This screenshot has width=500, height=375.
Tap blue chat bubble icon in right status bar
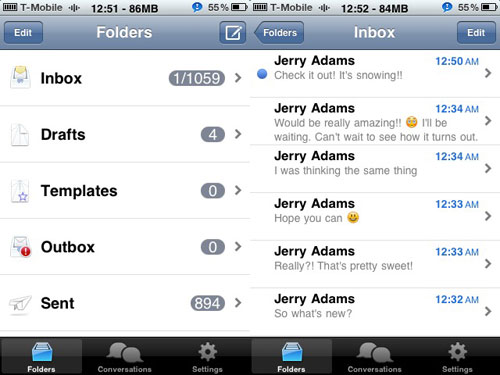[447, 7]
